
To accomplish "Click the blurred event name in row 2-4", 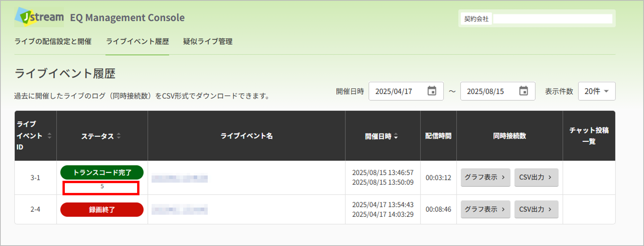I will [179, 209].
